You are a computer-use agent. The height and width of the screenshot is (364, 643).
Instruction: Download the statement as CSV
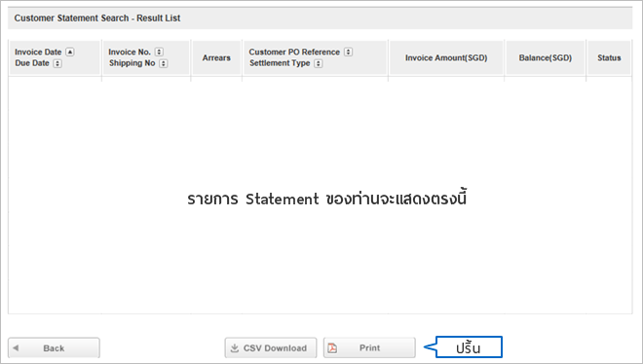[271, 348]
